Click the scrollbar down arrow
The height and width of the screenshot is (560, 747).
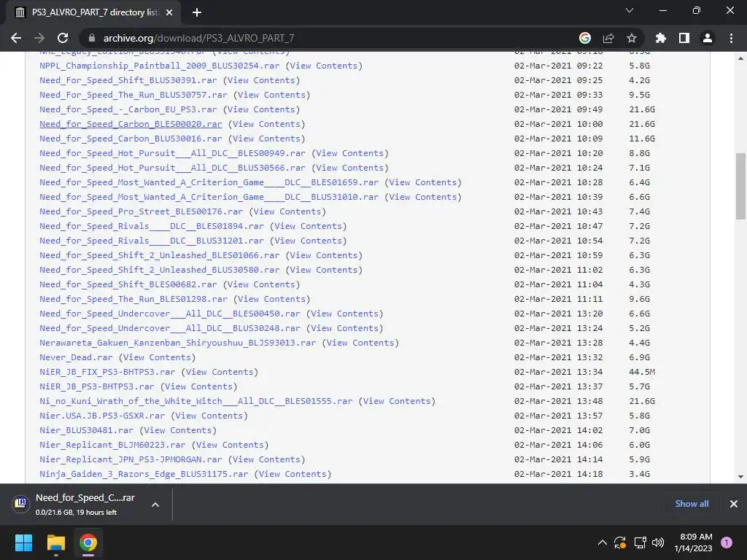pyautogui.click(x=740, y=477)
